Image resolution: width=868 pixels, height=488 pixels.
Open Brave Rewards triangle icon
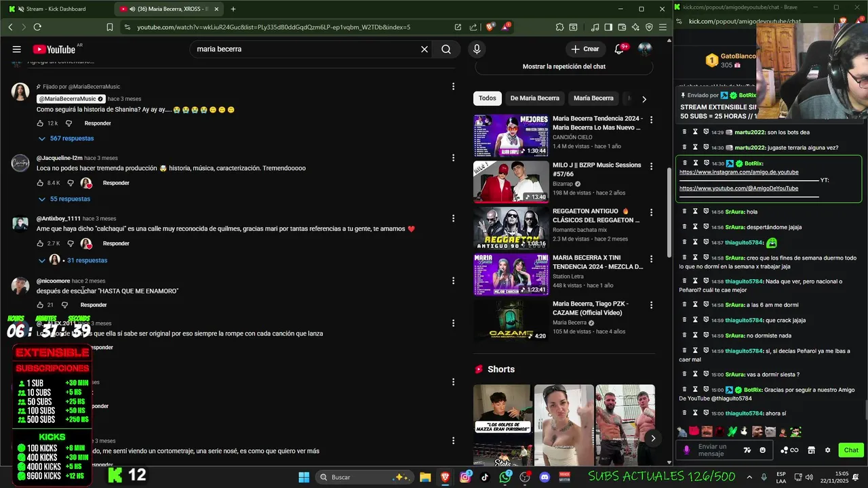point(506,27)
